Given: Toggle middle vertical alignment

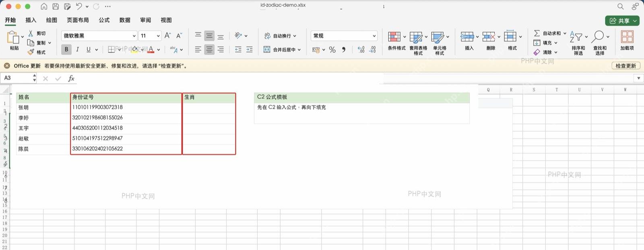Looking at the screenshot, I should [x=209, y=36].
